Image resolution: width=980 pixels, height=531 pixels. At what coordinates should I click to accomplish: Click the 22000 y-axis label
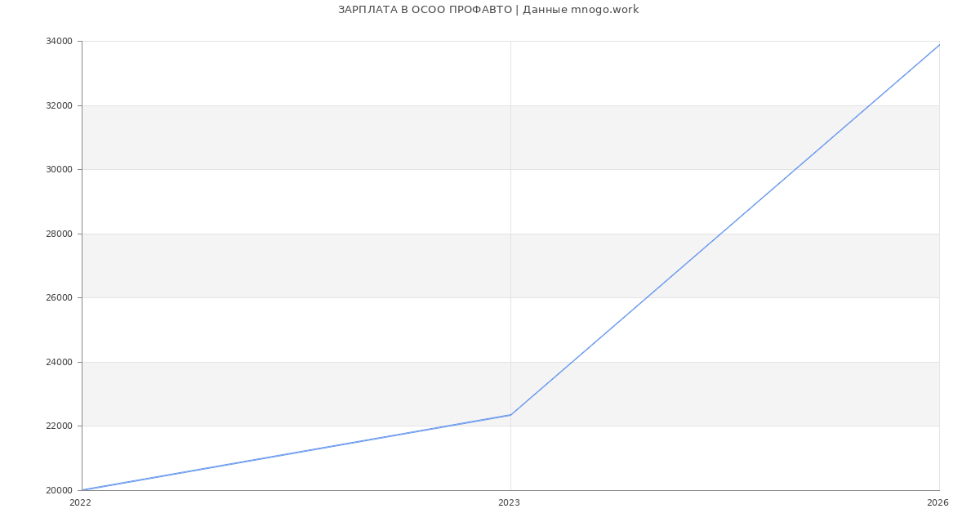click(60, 426)
